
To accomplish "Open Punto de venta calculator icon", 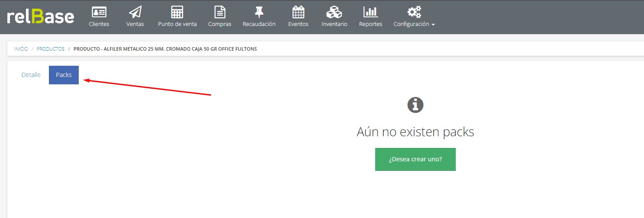I will pyautogui.click(x=177, y=12).
